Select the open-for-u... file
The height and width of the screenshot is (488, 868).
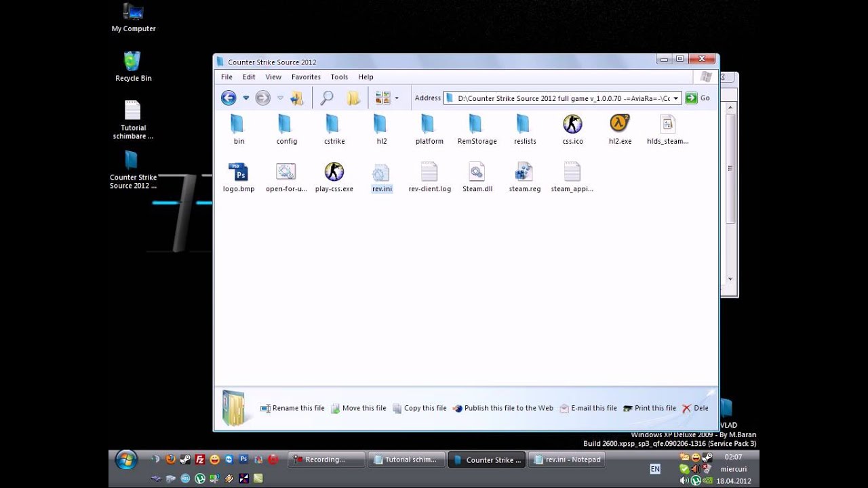click(286, 177)
